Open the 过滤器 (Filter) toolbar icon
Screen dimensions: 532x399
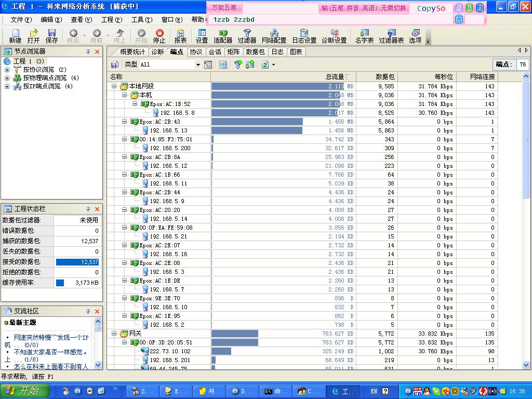(247, 36)
